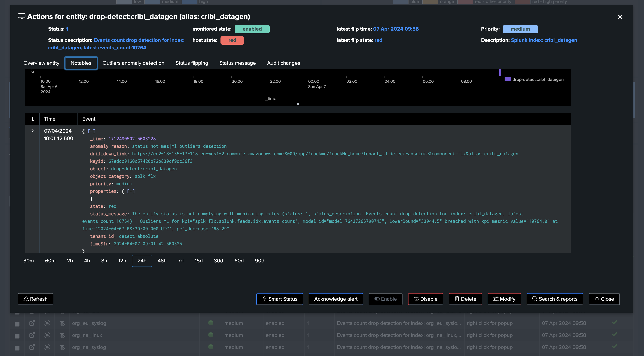Tick checkbox for org_na_syslog row
Image resolution: width=644 pixels, height=356 pixels.
click(17, 348)
